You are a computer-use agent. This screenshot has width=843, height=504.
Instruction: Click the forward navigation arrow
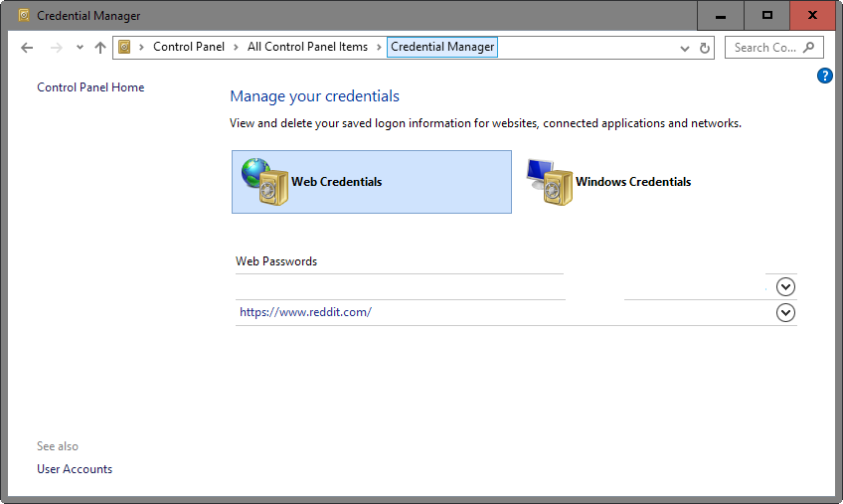pyautogui.click(x=56, y=48)
